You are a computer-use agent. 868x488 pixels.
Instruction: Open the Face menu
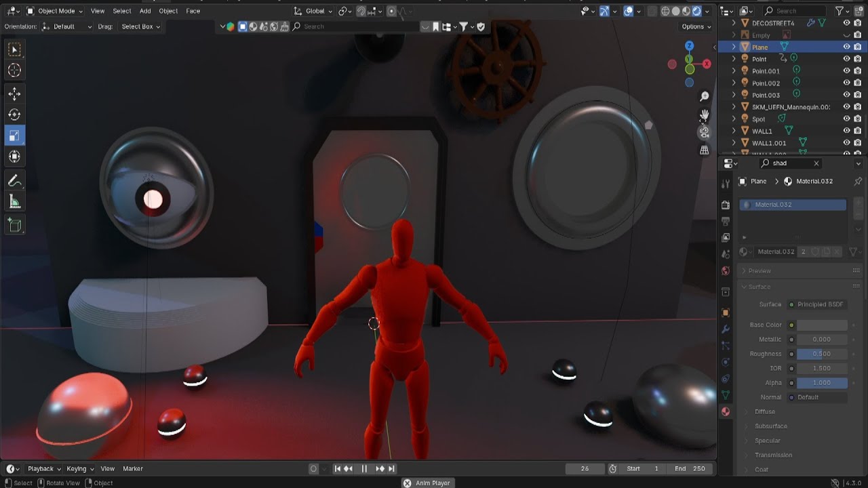pos(193,11)
